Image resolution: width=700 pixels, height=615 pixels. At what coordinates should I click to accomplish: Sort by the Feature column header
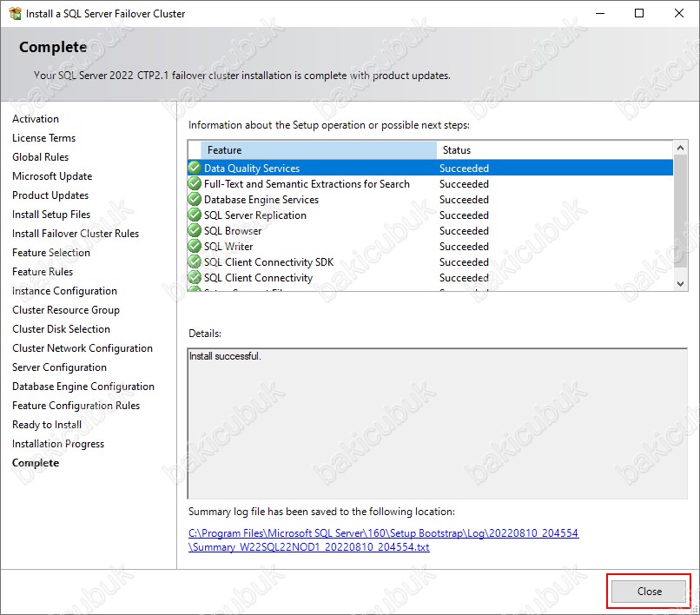tap(319, 150)
